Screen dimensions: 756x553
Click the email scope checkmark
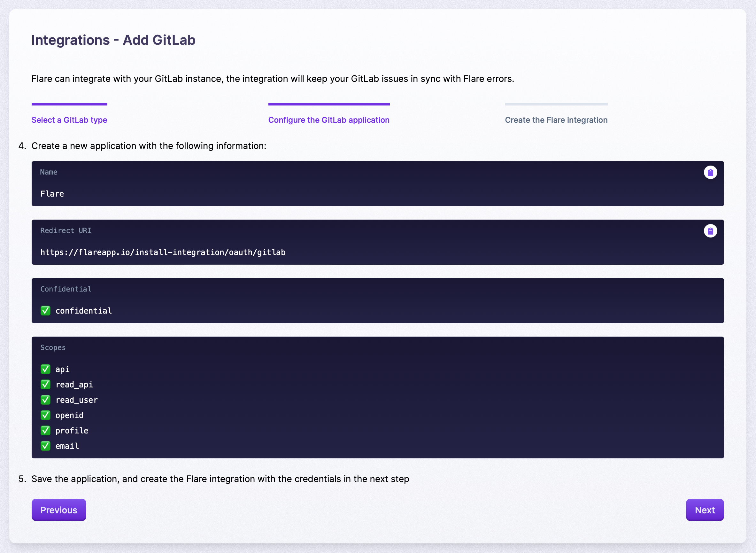(45, 446)
